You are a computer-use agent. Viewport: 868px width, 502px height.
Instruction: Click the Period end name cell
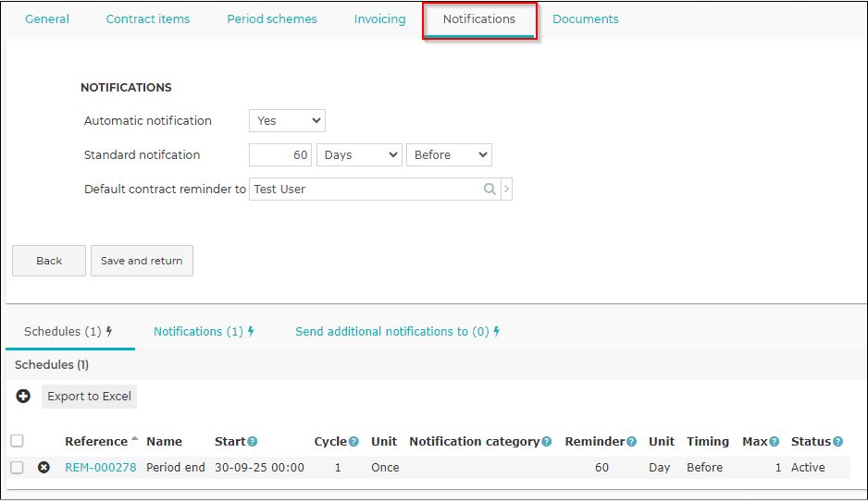[176, 468]
